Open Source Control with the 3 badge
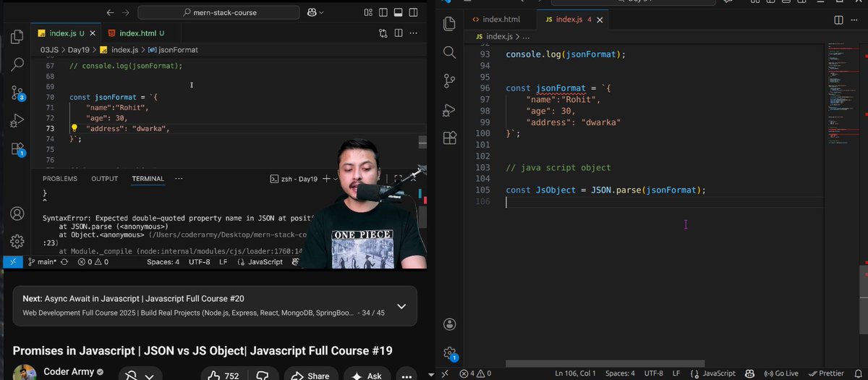 (18, 93)
